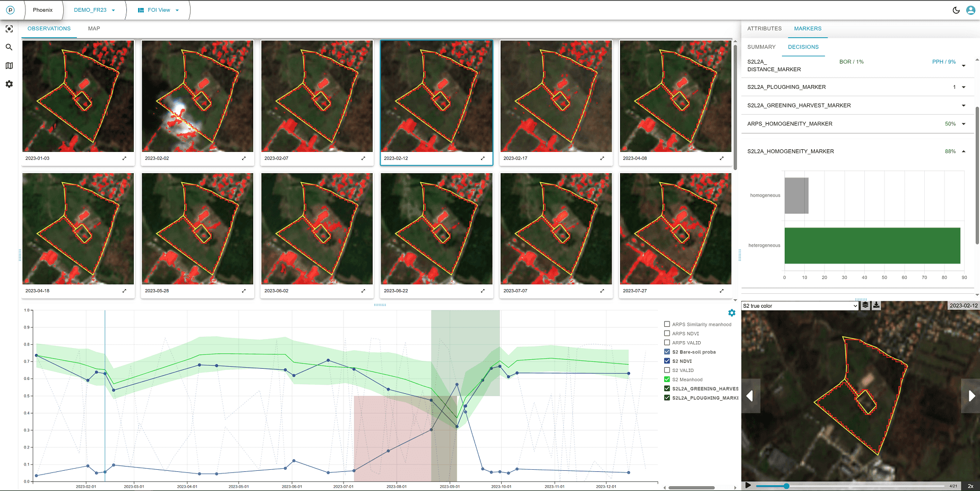Enable the ARPS NDVI checkbox
Viewport: 980px width, 491px height.
667,334
